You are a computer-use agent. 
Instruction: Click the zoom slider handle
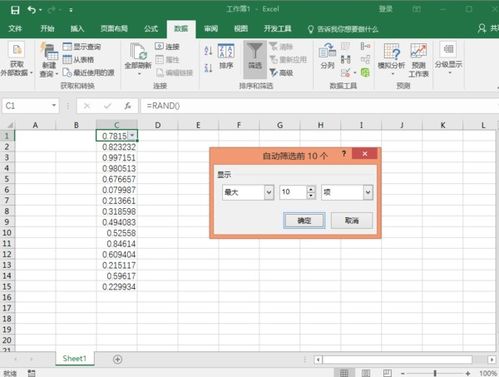point(435,373)
